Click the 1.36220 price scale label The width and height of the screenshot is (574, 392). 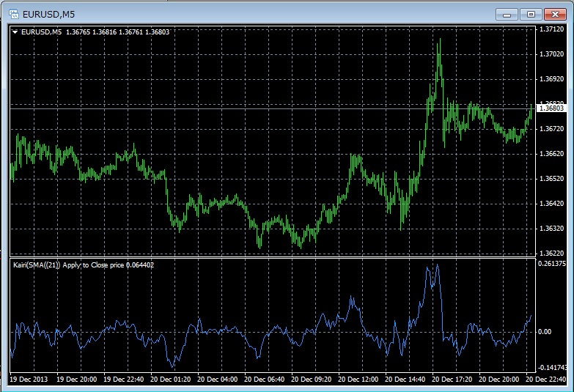click(551, 254)
